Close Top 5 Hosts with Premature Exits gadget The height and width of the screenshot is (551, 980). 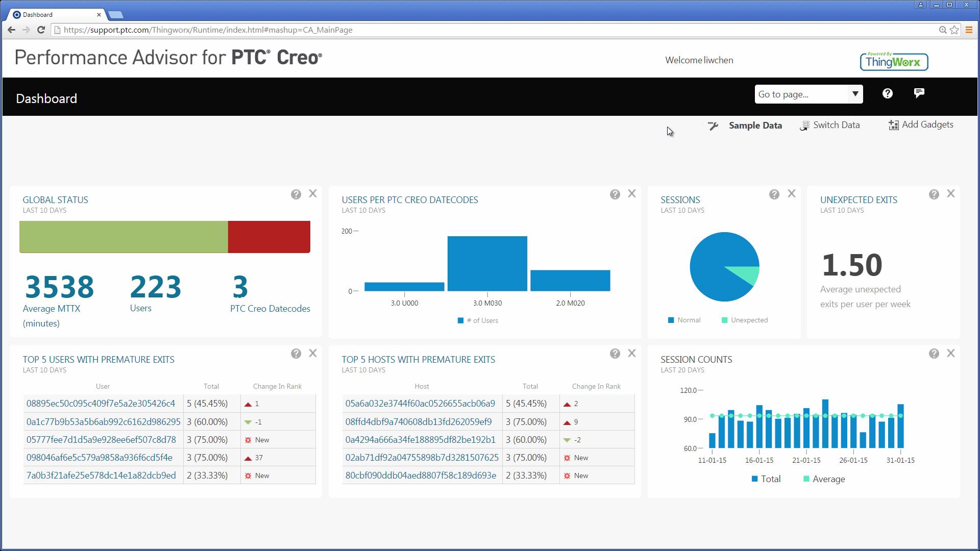coord(632,353)
